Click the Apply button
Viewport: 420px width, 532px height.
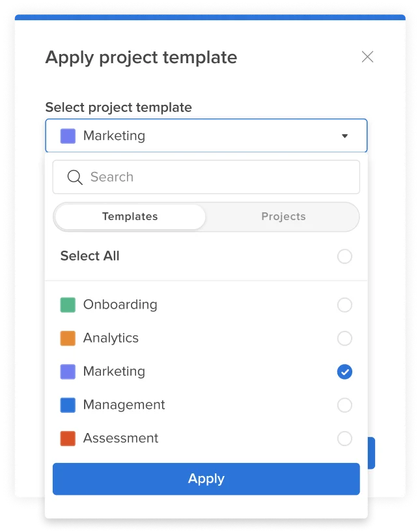pos(206,479)
